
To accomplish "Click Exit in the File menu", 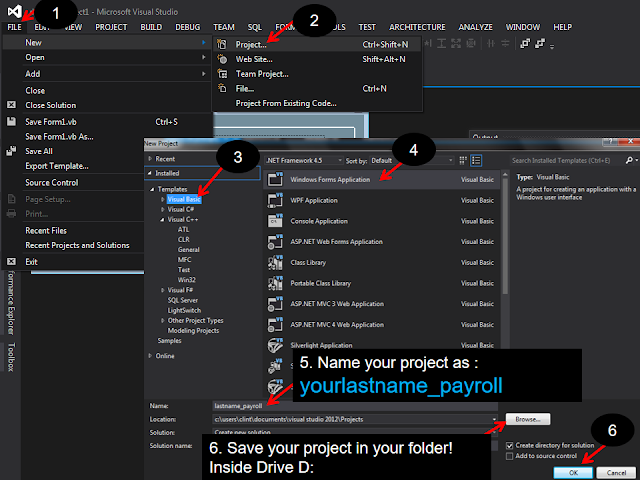I will (31, 262).
